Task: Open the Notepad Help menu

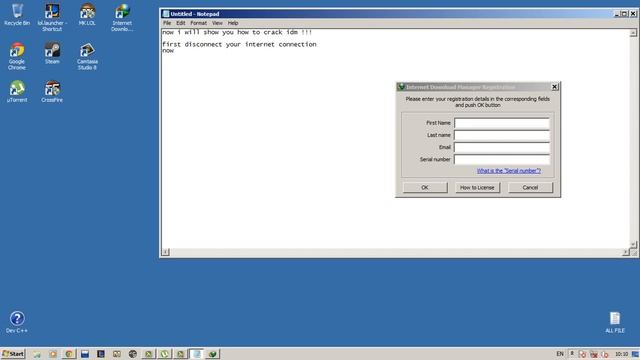Action: pyautogui.click(x=233, y=23)
